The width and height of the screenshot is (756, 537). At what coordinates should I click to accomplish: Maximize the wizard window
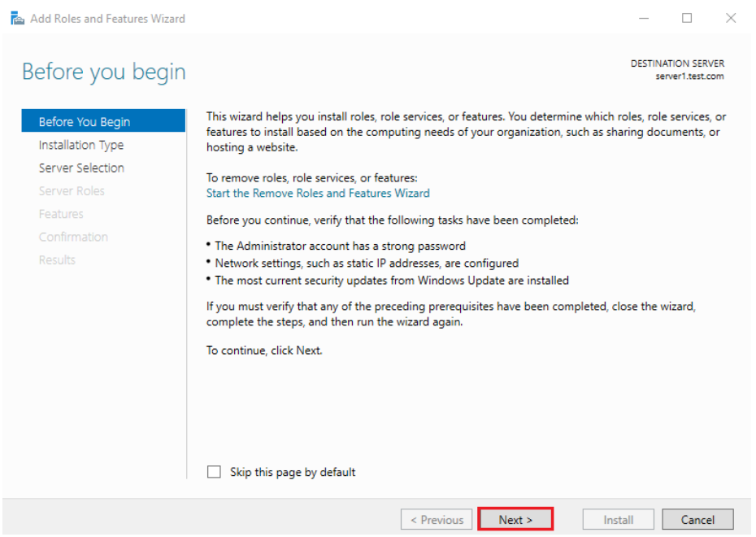[687, 18]
